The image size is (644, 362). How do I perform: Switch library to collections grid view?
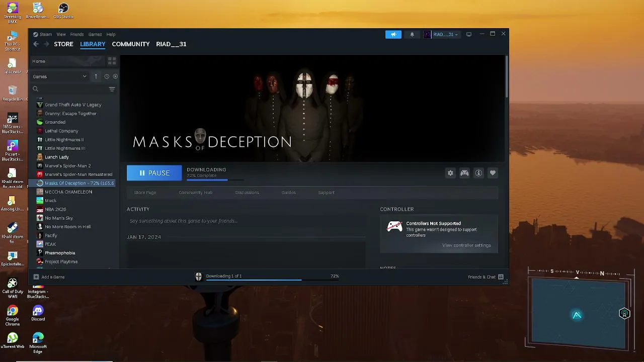pos(112,61)
